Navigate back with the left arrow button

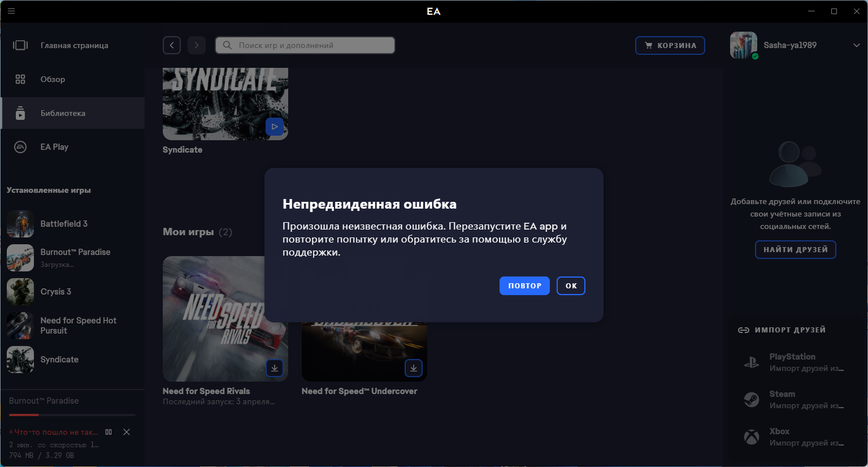pos(172,45)
